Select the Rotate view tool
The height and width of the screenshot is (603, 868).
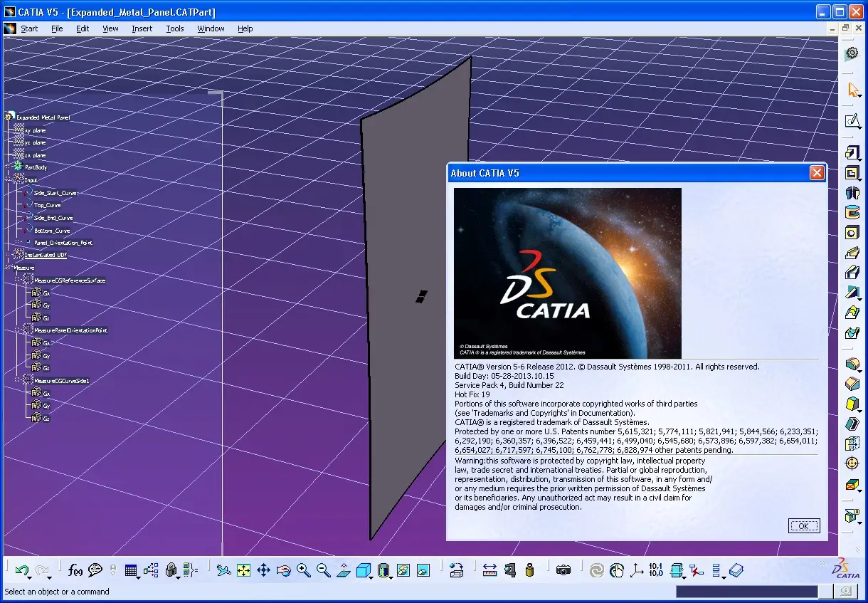[x=284, y=570]
